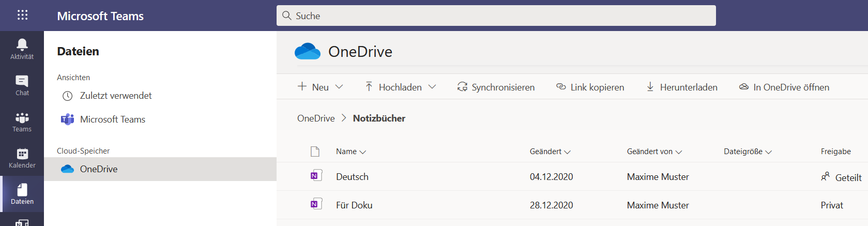Click Maxime Muster in the Deutsch row

coord(658,177)
